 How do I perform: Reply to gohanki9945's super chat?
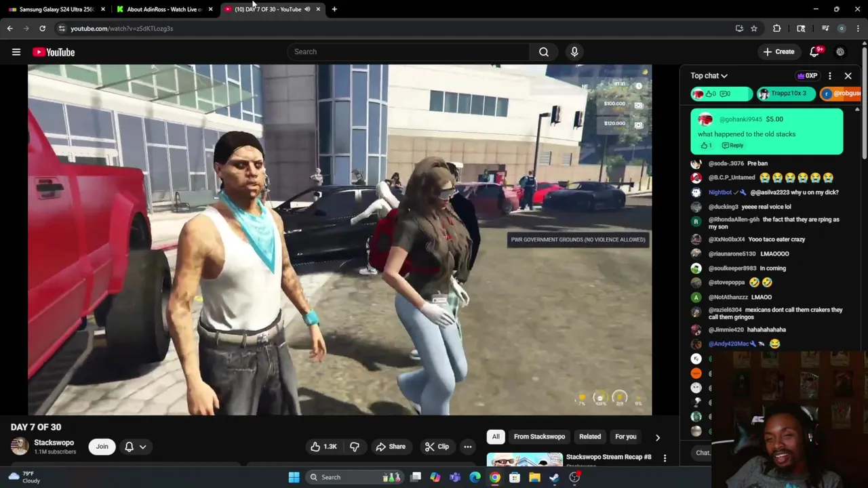click(x=732, y=146)
